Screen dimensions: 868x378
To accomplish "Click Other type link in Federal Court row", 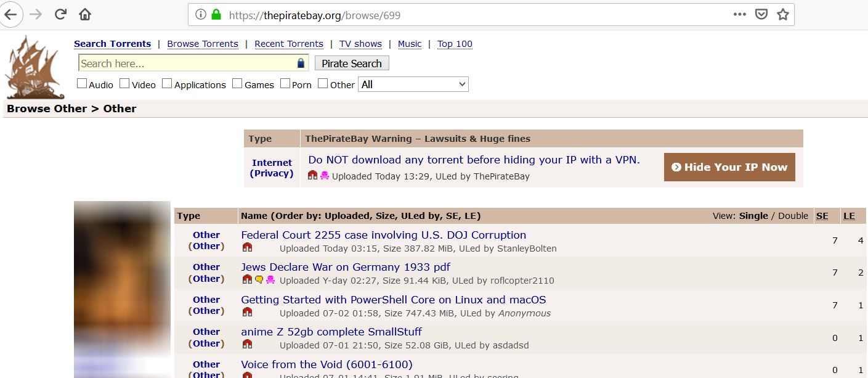I will [206, 235].
